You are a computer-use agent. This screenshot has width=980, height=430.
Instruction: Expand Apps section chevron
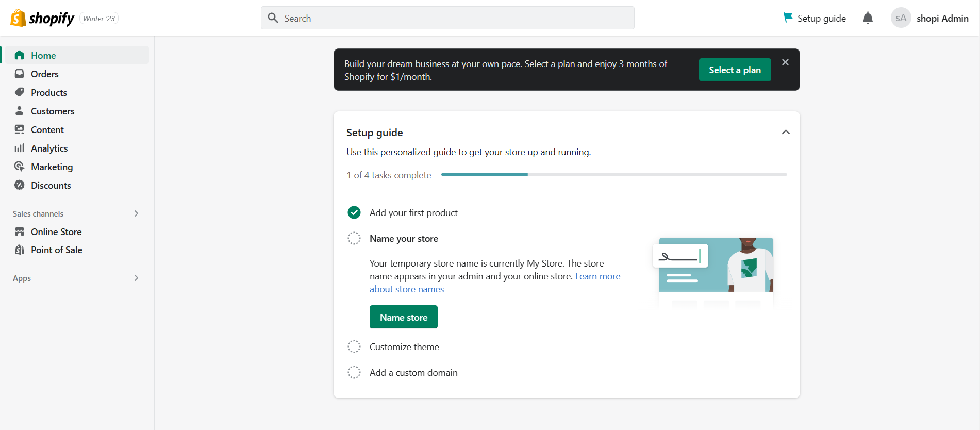point(136,278)
